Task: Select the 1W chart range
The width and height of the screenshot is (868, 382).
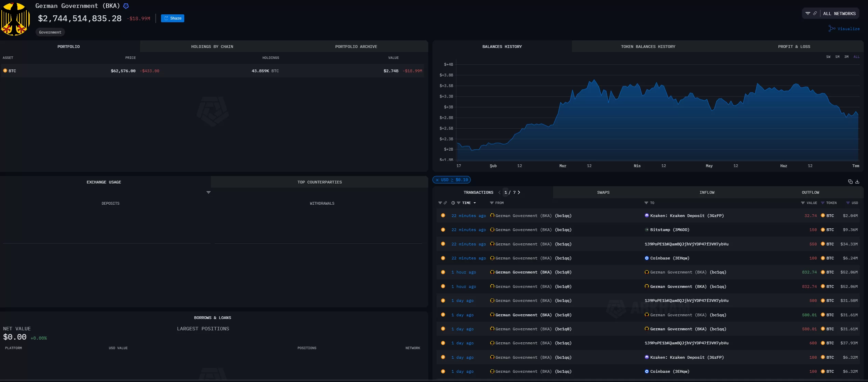Action: click(x=828, y=57)
